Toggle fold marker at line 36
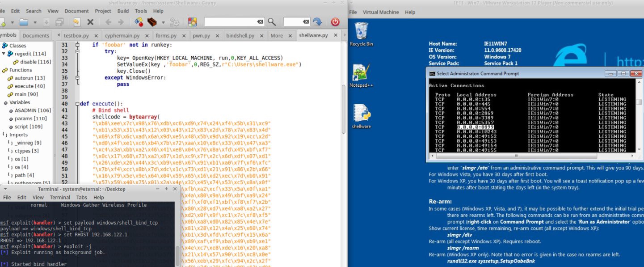Image resolution: width=644 pixels, height=267 pixels. pyautogui.click(x=77, y=77)
